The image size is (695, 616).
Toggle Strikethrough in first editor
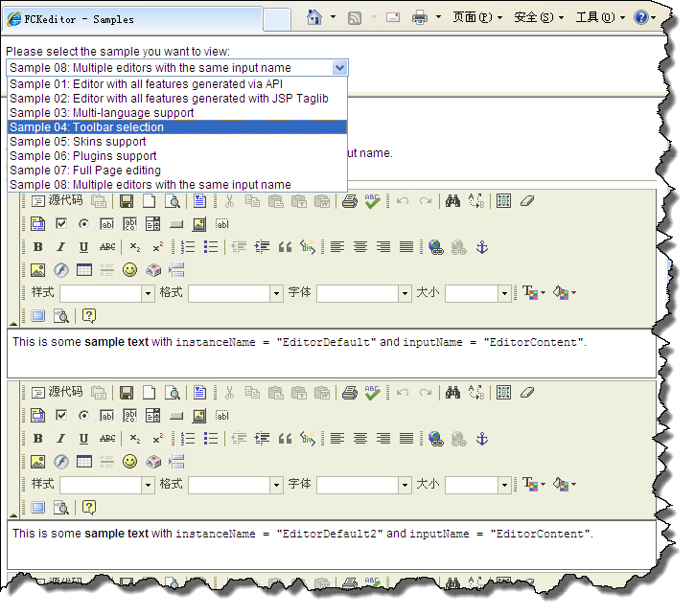pyautogui.click(x=106, y=247)
